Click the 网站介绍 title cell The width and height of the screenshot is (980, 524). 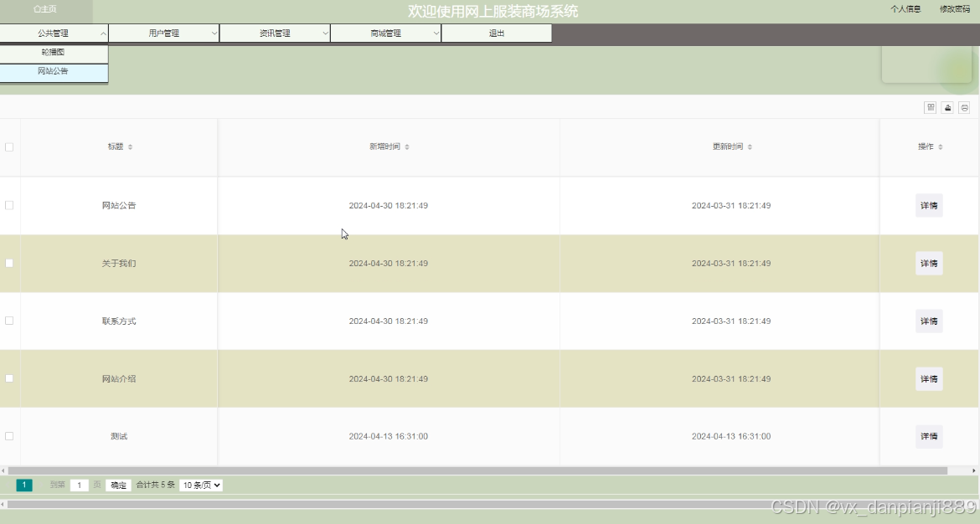[119, 379]
